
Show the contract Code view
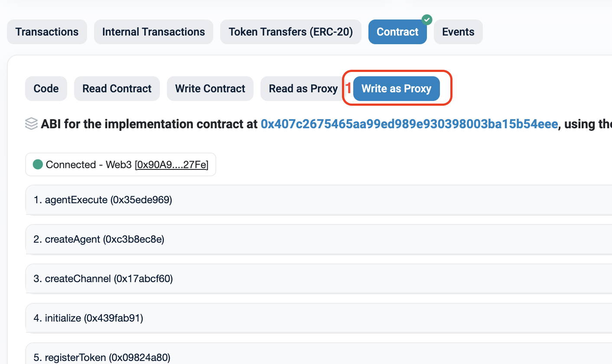pos(46,89)
